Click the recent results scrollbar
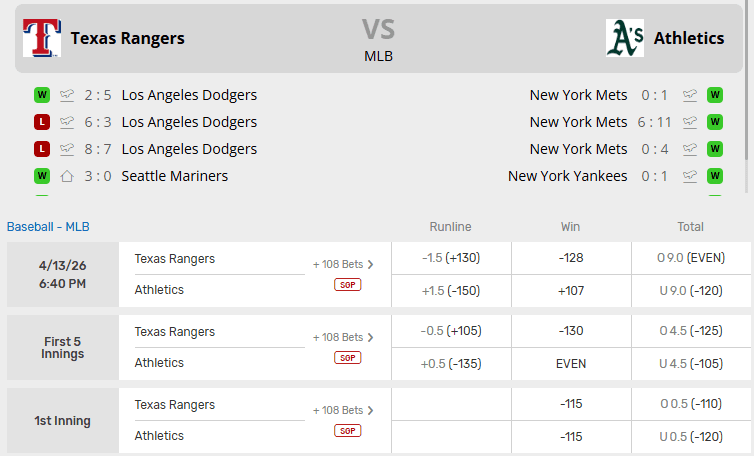Screen dimensions: 754x456 (x=748, y=118)
